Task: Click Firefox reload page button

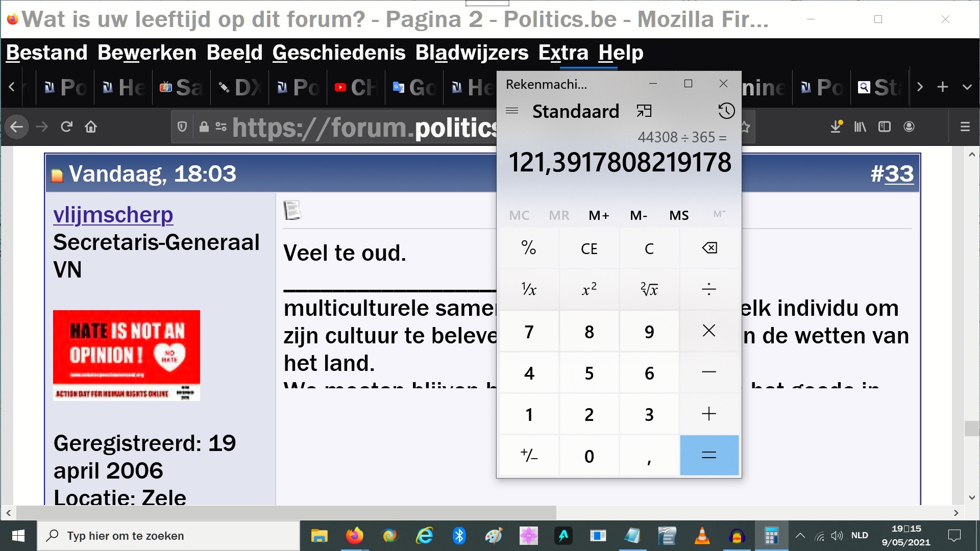Action: (66, 127)
